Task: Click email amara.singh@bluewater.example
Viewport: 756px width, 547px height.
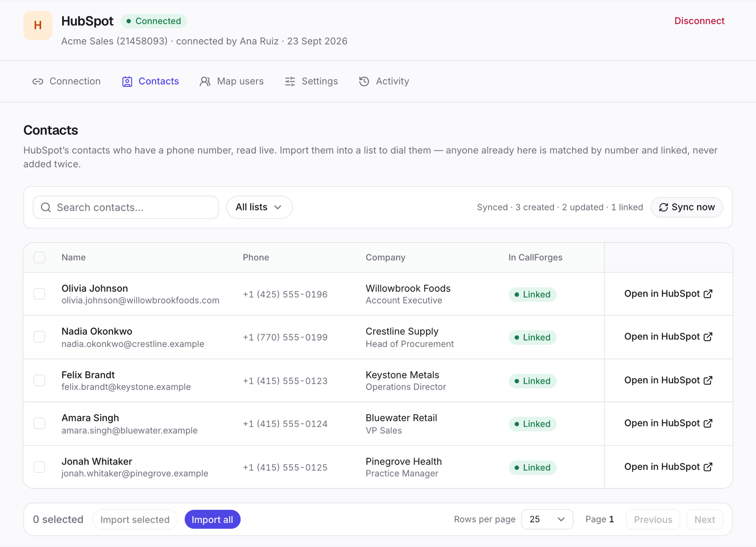Action: (x=129, y=431)
